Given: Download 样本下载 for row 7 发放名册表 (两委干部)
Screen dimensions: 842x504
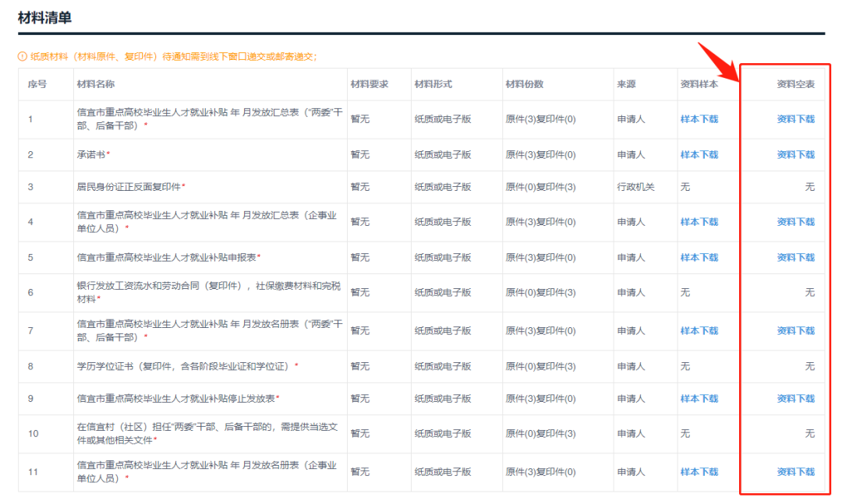Looking at the screenshot, I should click(x=699, y=330).
